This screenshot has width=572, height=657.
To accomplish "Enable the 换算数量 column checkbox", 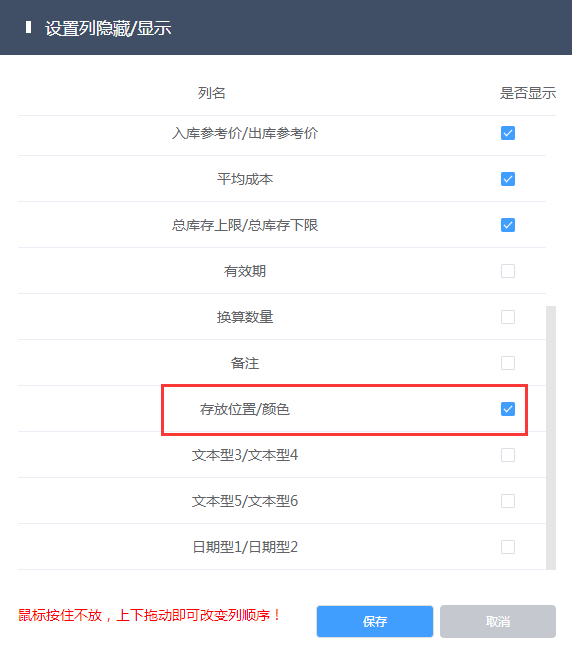I will [x=507, y=317].
